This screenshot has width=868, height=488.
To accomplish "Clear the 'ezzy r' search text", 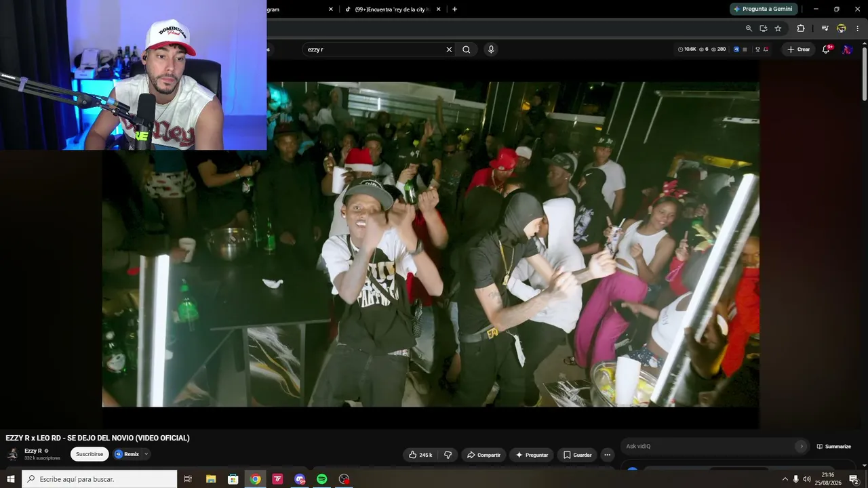I will [x=449, y=49].
